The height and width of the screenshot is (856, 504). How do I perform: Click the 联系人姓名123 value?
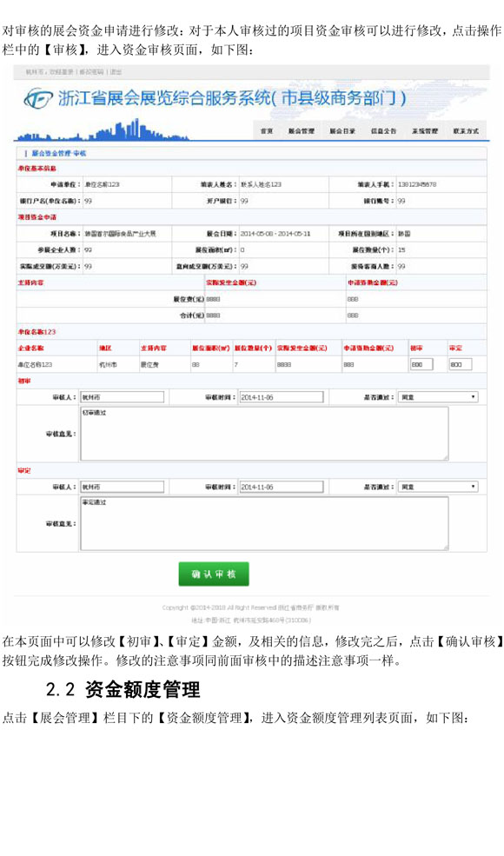(261, 184)
